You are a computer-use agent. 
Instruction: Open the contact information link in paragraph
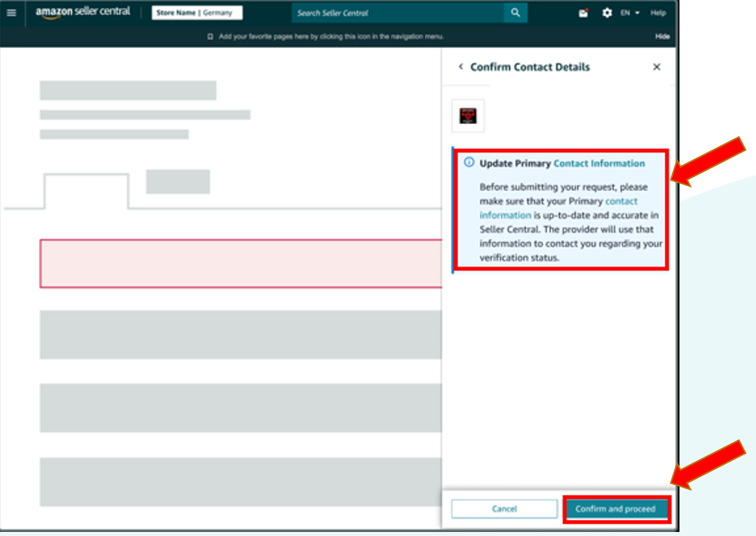click(x=558, y=208)
